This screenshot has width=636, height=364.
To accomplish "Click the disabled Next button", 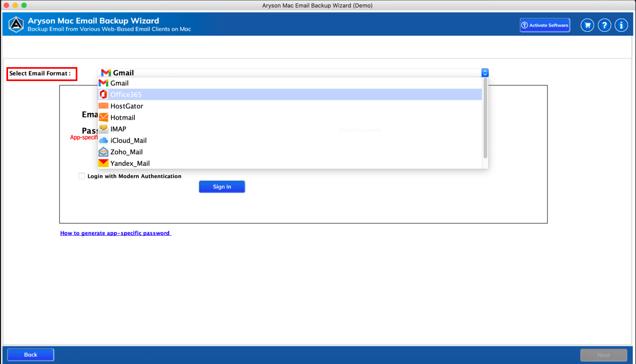I will click(x=604, y=355).
